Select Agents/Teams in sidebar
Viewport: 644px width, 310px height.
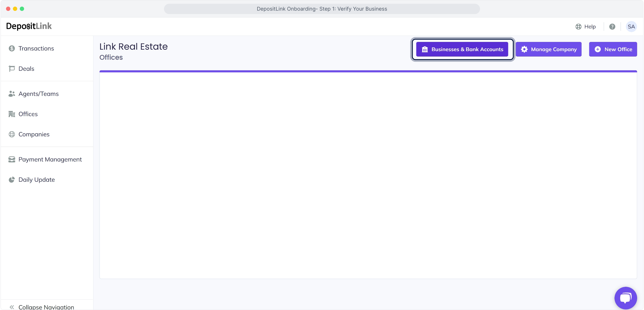point(38,94)
